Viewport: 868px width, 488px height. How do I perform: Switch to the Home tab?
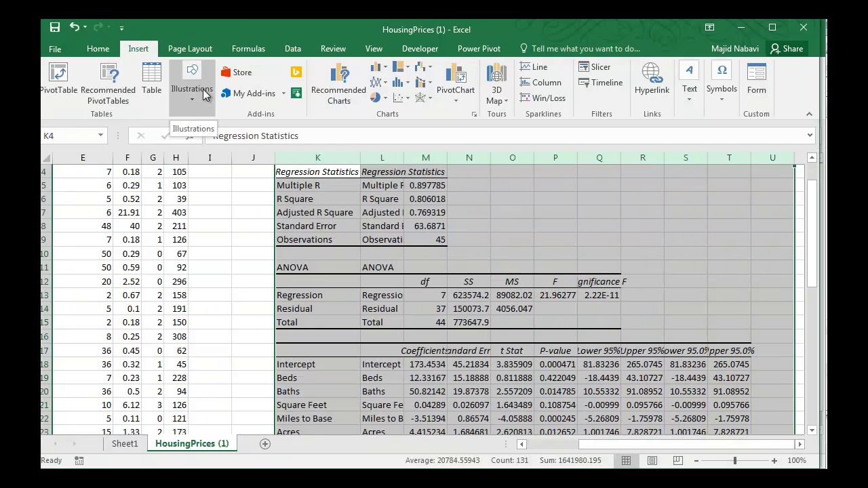click(x=98, y=49)
